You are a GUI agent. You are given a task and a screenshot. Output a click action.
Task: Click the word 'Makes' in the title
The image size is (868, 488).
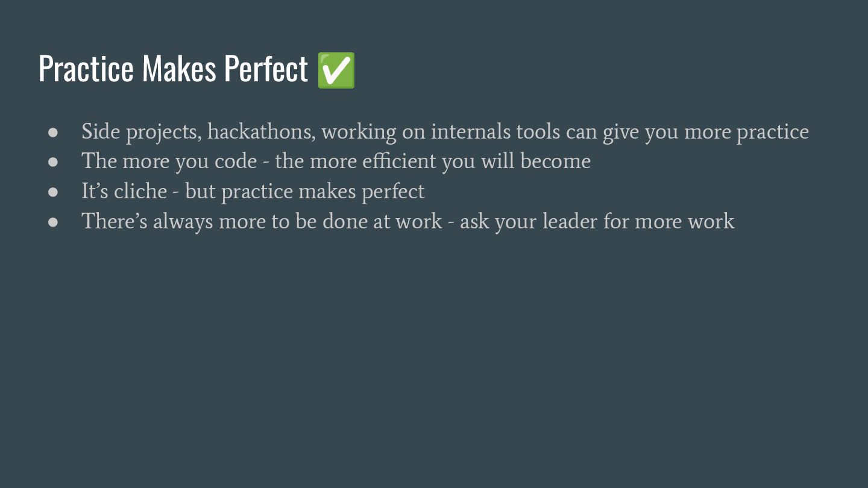coord(179,69)
